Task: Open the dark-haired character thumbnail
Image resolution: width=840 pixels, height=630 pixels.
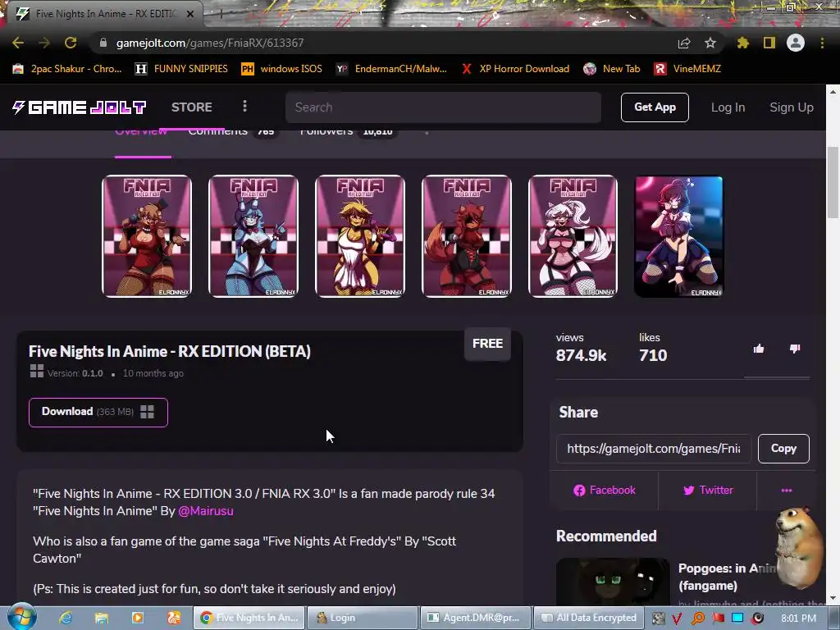Action: pos(678,235)
